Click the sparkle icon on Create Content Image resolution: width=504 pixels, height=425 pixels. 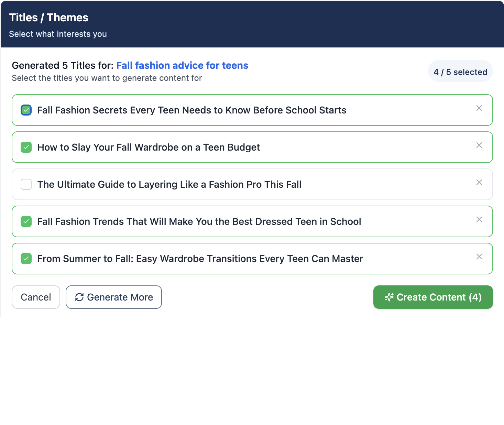[389, 297]
